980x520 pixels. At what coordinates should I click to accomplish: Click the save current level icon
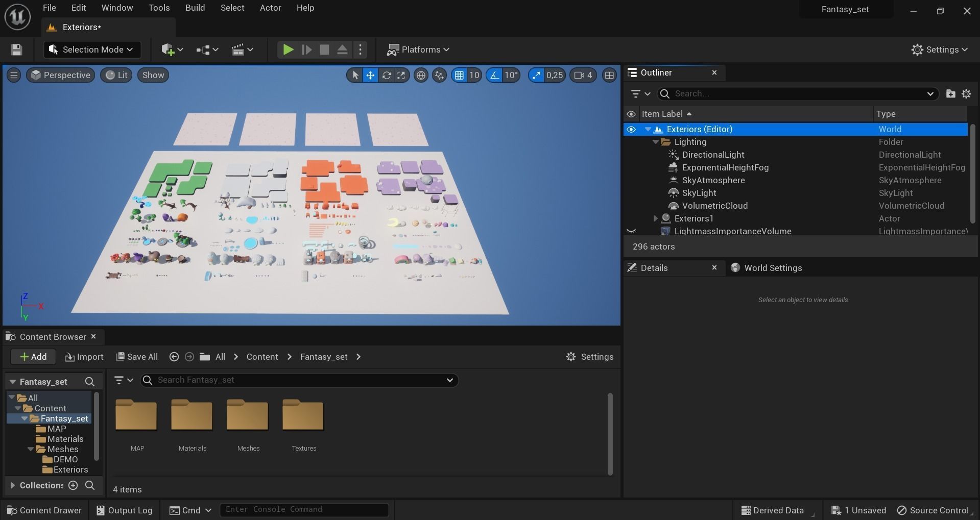(16, 49)
